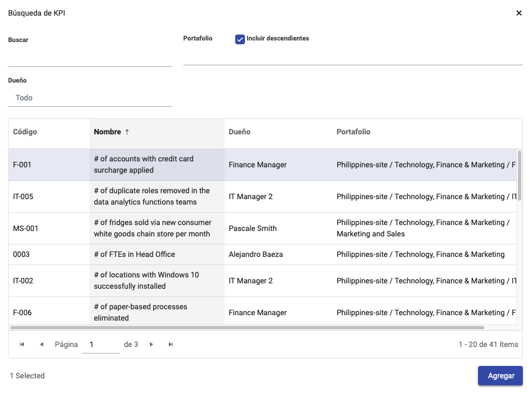Click Finance Manager in the F-001 row
This screenshot has width=532, height=394.
pos(257,165)
